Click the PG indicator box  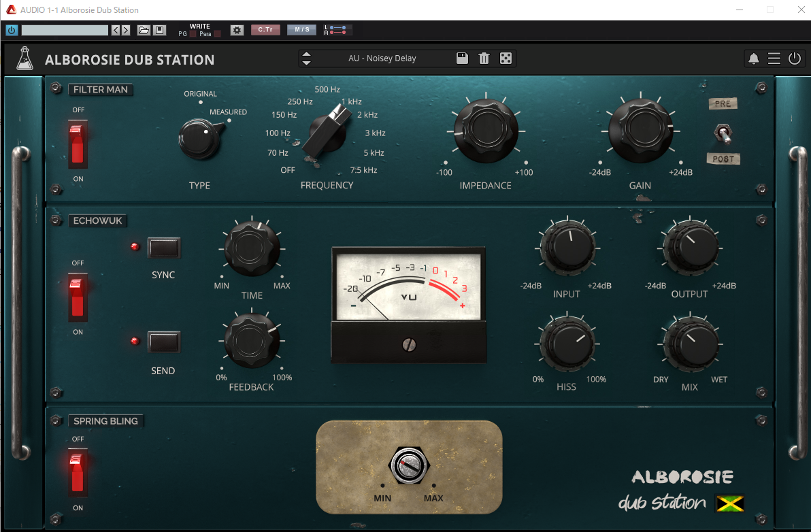point(193,34)
